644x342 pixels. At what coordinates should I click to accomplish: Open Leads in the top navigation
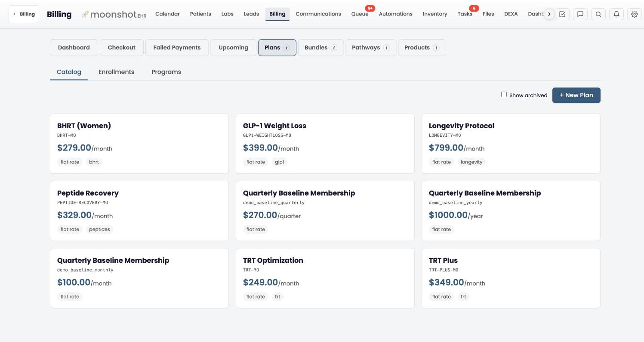[251, 14]
